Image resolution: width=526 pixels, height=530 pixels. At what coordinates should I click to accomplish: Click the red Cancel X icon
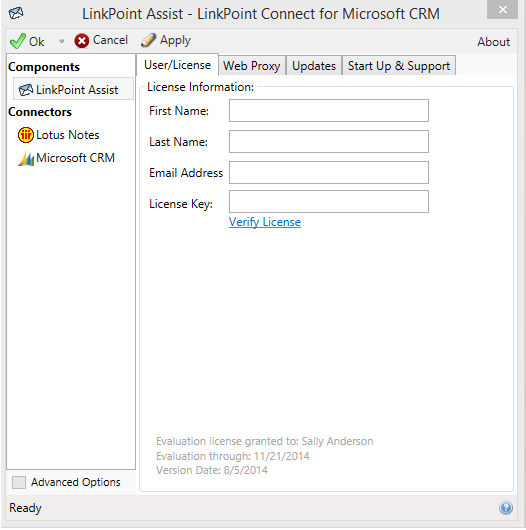pyautogui.click(x=81, y=41)
